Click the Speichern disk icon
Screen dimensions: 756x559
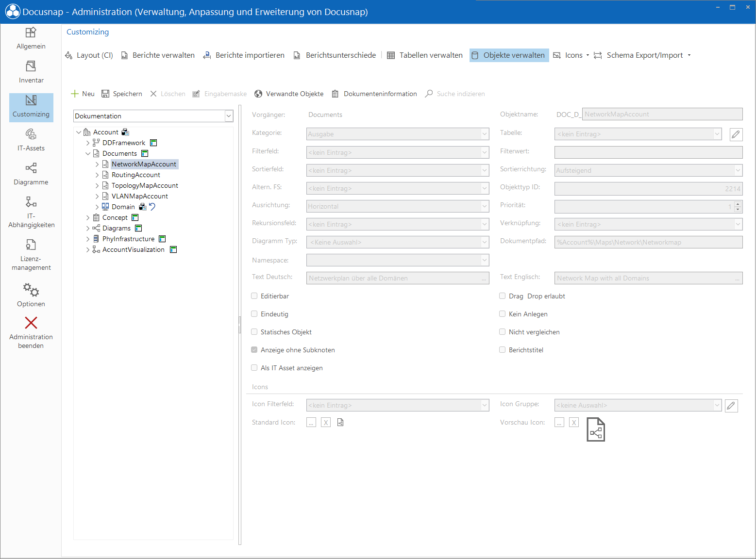105,94
